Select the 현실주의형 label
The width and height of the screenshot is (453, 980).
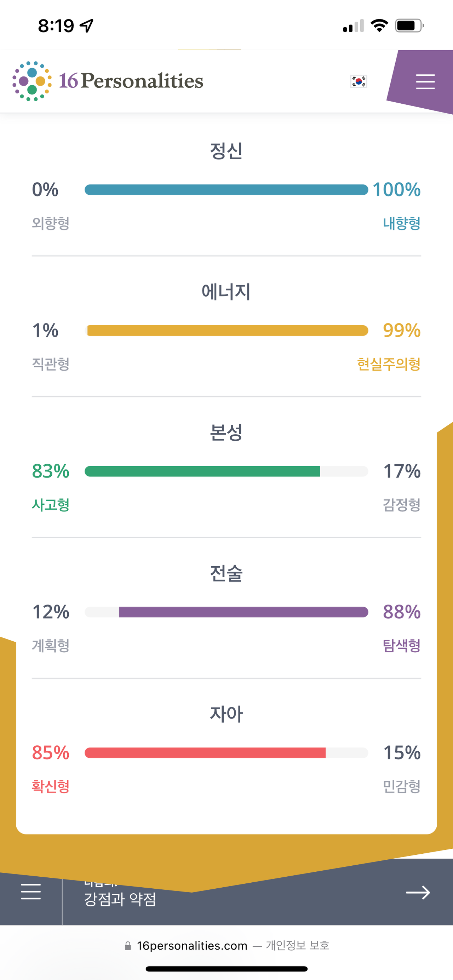pyautogui.click(x=389, y=364)
